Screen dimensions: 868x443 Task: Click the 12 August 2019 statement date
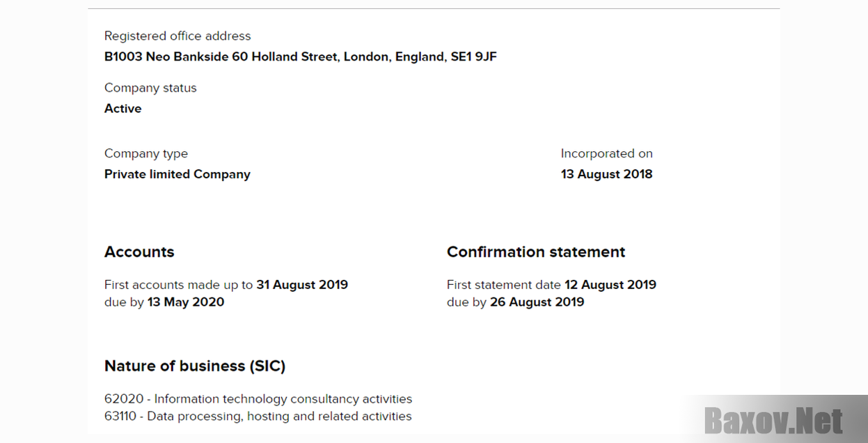610,285
